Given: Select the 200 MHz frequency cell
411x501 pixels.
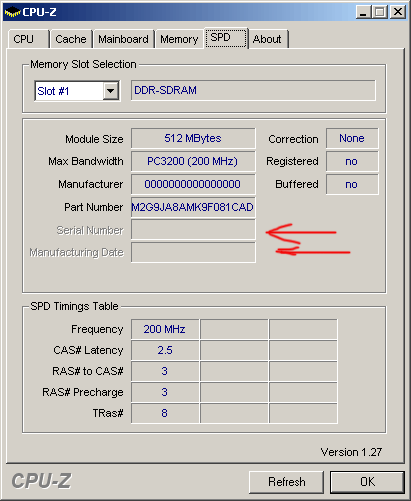Looking at the screenshot, I should pyautogui.click(x=165, y=329).
